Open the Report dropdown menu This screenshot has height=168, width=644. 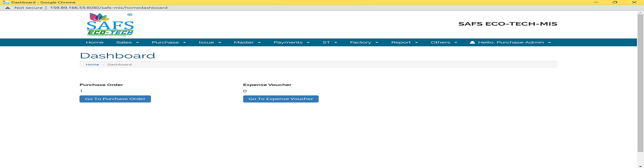click(404, 42)
